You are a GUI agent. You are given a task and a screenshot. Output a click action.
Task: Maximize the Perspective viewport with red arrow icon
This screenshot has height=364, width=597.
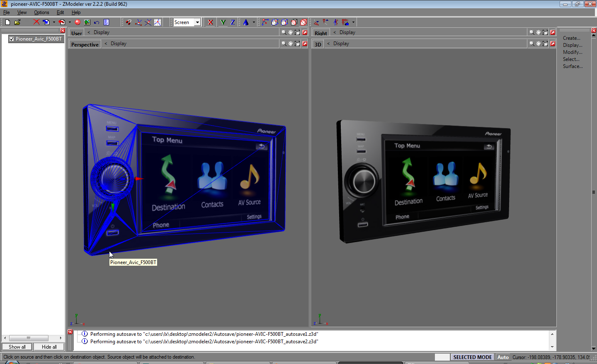(x=305, y=44)
